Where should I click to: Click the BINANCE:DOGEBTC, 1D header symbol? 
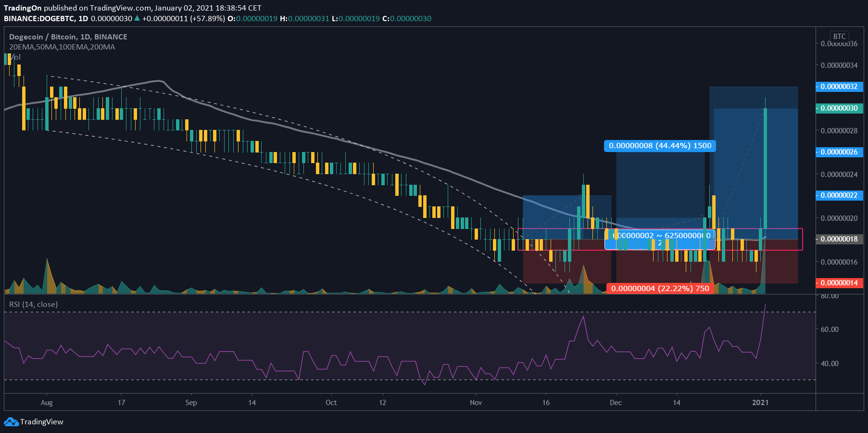[x=46, y=19]
